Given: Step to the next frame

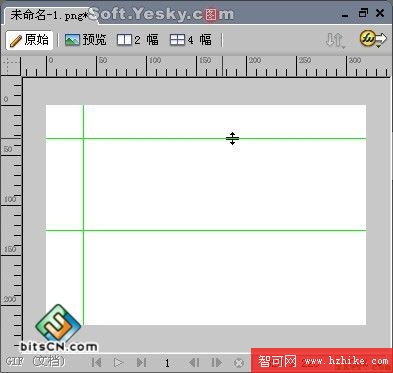Looking at the screenshot, I should [x=216, y=362].
